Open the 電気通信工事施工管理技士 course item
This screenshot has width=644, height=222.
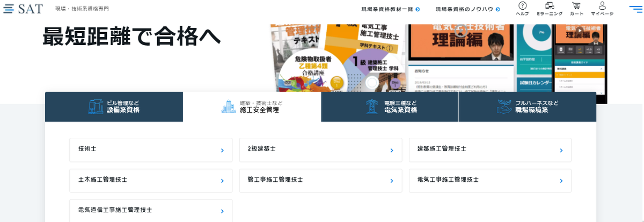tap(151, 211)
